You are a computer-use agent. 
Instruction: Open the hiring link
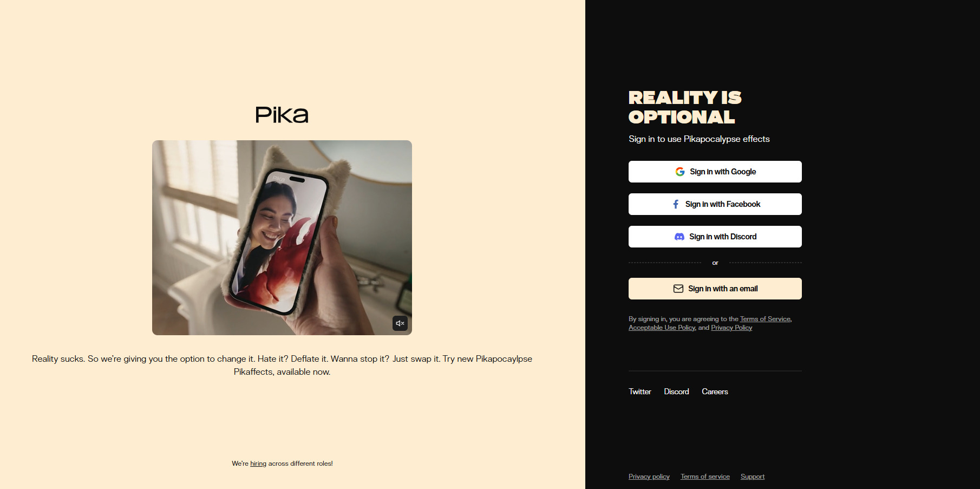(x=258, y=464)
